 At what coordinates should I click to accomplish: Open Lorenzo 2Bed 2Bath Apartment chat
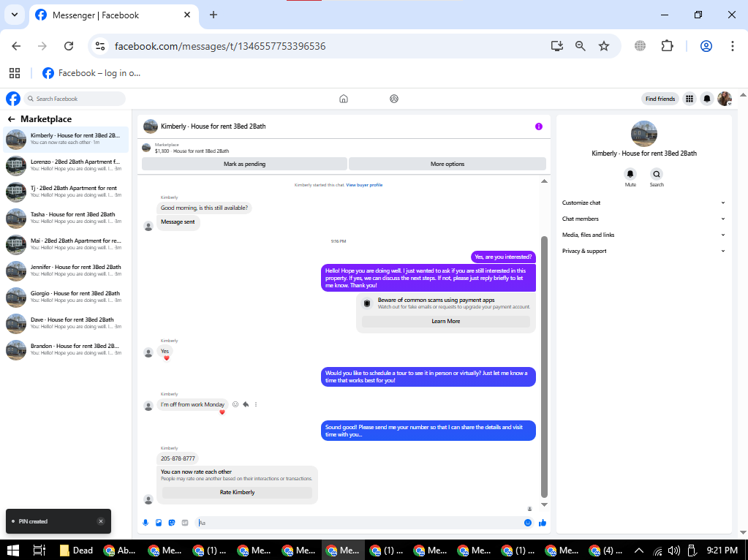tap(66, 165)
